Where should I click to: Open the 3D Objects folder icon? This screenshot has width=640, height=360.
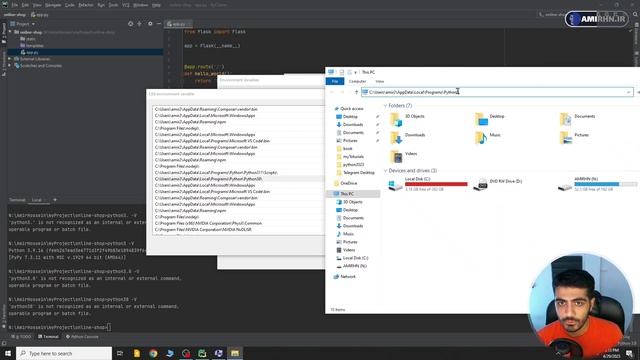click(396, 119)
